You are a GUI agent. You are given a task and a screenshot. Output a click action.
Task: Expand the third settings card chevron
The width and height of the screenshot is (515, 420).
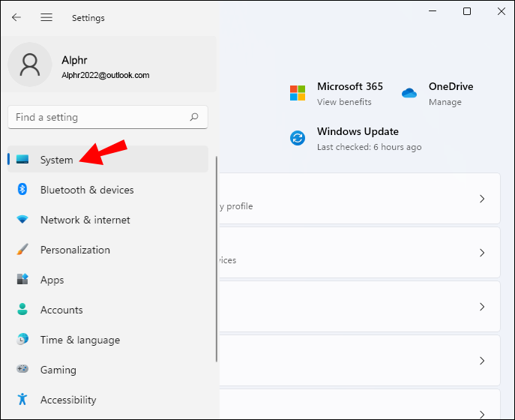(482, 307)
